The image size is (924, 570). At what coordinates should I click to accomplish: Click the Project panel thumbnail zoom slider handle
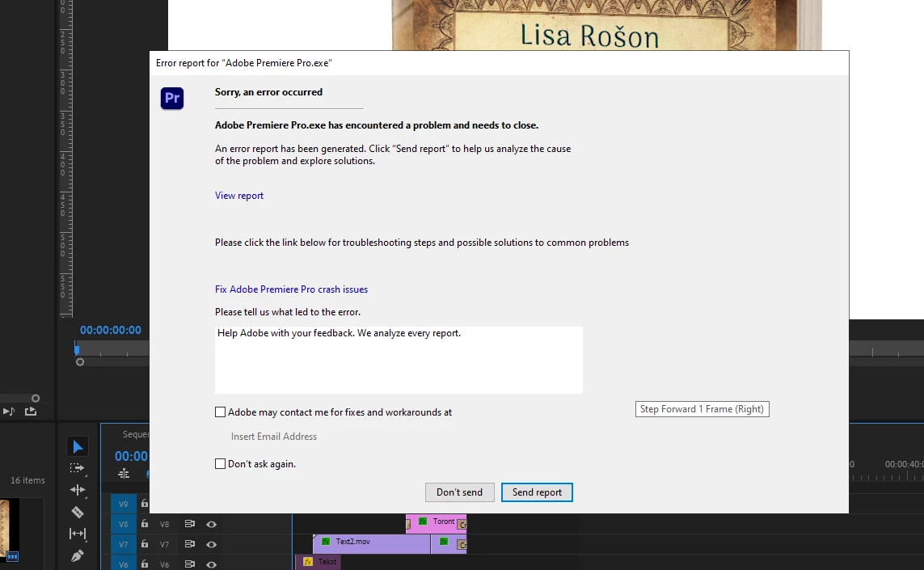(36, 399)
